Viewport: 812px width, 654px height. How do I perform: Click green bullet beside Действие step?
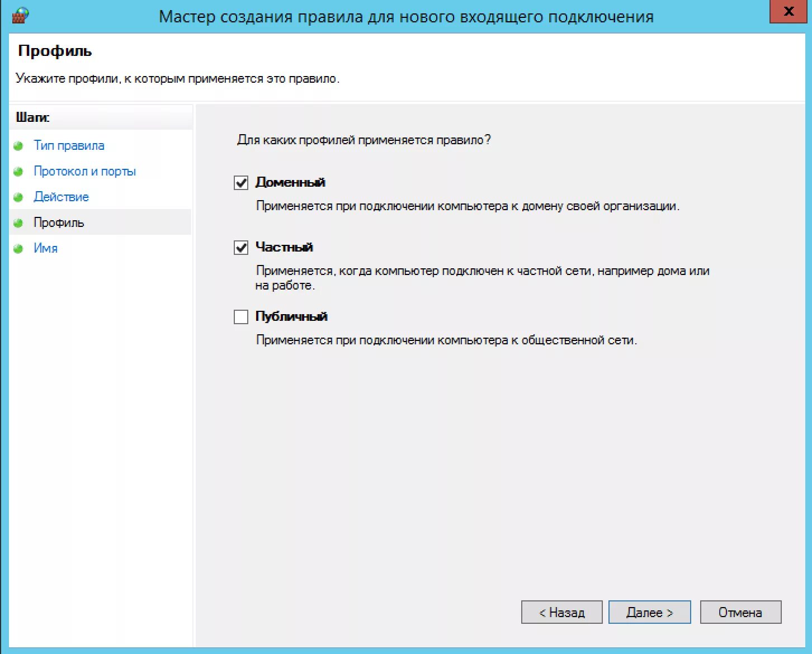[x=18, y=197]
